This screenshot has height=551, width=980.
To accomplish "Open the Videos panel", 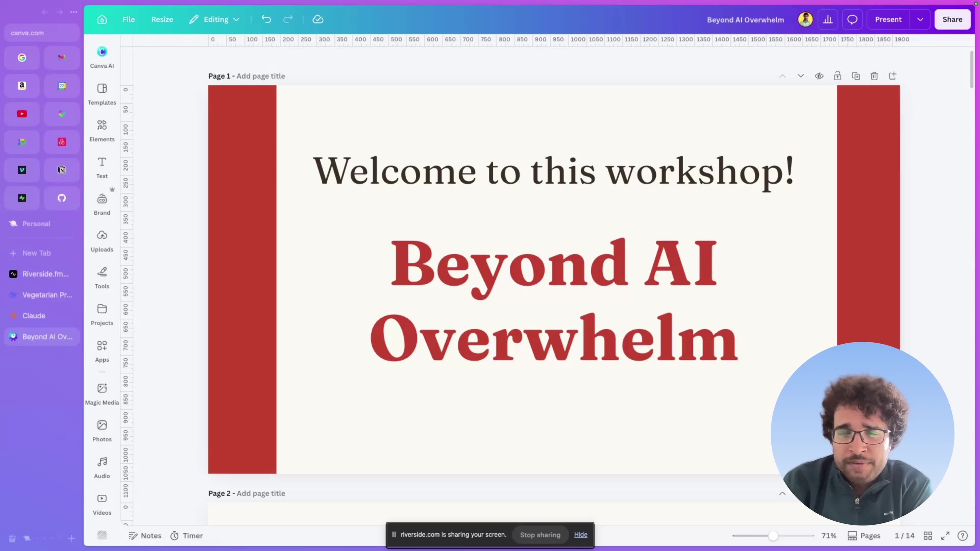I will point(102,505).
